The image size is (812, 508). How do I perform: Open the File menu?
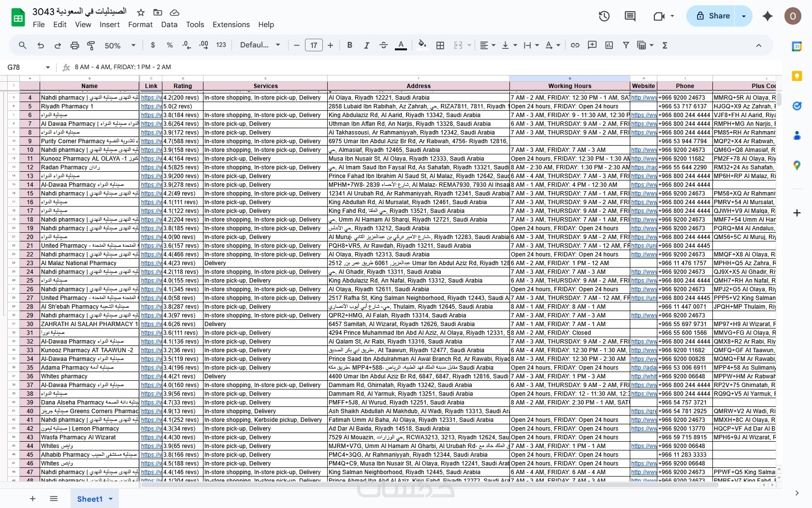click(x=39, y=25)
